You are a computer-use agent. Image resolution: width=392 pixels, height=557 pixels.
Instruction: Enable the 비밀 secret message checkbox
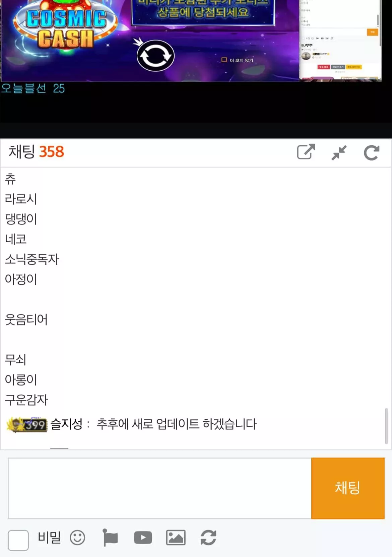click(x=18, y=540)
